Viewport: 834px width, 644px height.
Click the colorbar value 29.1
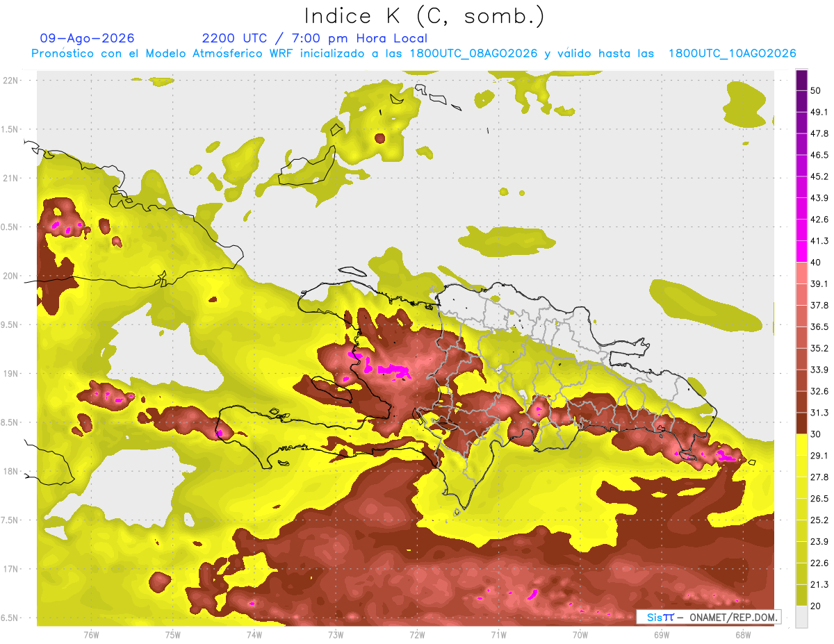point(819,456)
